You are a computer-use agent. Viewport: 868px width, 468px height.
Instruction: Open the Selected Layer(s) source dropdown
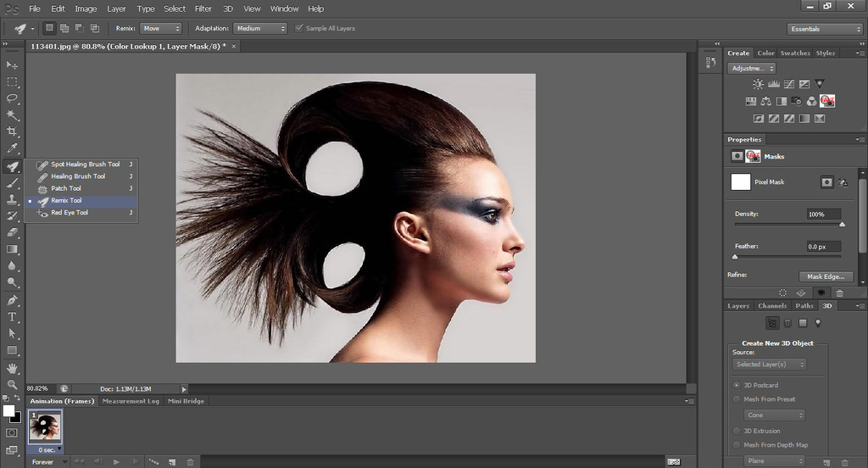point(770,364)
